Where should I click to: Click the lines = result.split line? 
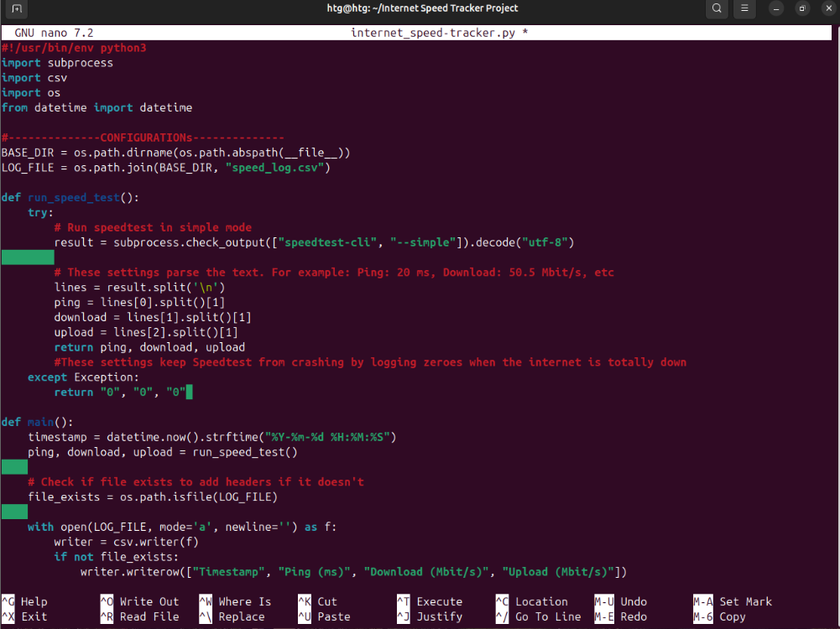tap(140, 288)
